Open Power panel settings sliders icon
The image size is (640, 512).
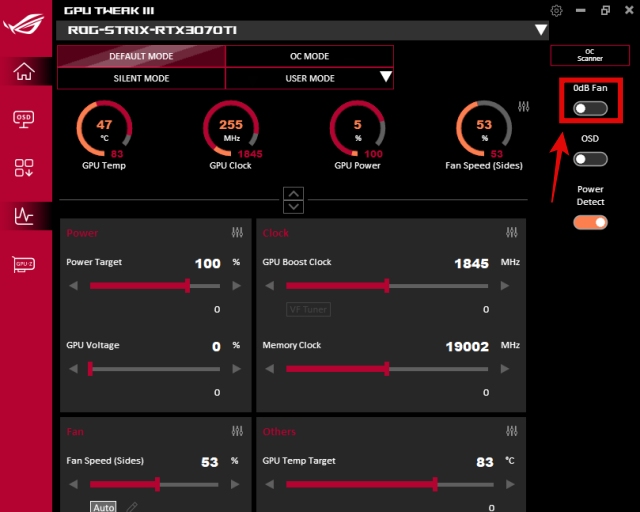point(237,232)
